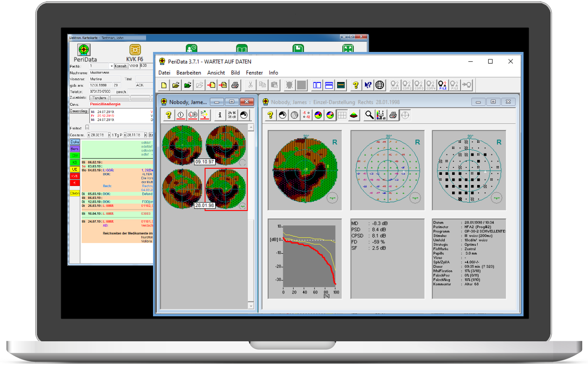Open the Info menu
Viewport: 588px width, 371px height.
(274, 73)
